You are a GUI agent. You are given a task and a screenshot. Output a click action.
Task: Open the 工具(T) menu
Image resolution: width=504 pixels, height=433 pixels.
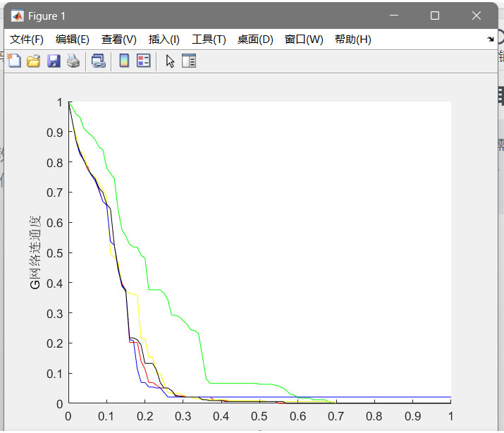[x=209, y=39]
